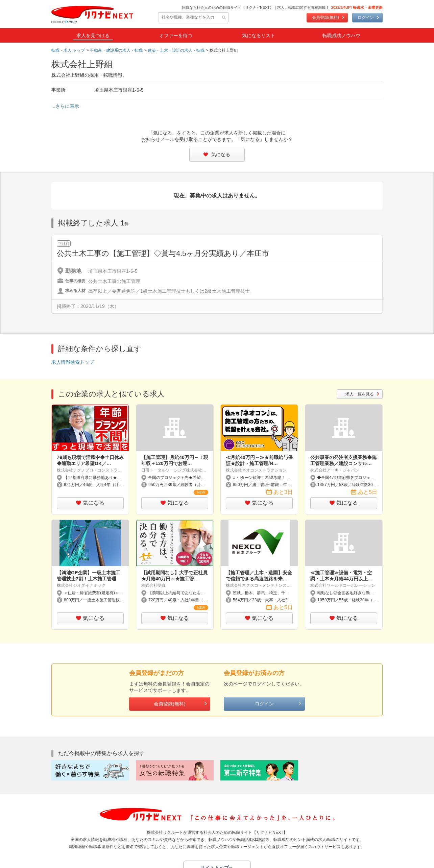
Task: Click the search magnifier icon in header
Action: [x=224, y=18]
